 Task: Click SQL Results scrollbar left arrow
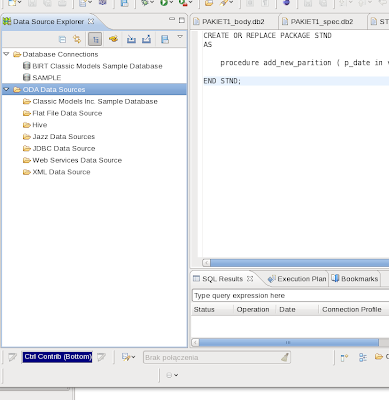click(x=195, y=342)
